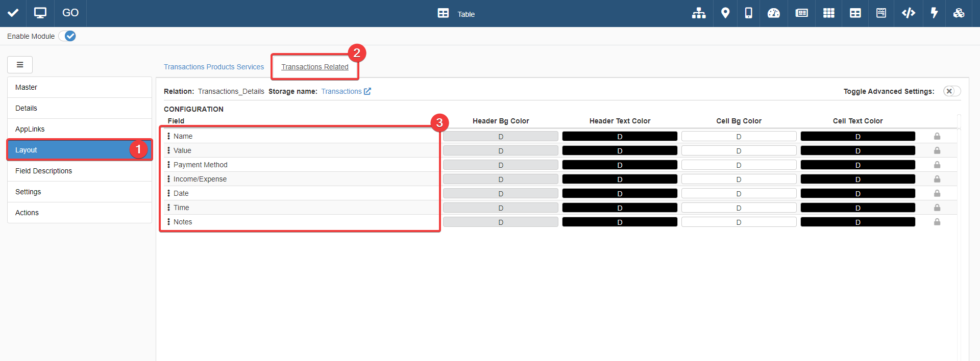Viewport: 980px width, 361px height.
Task: Pick Header Text Color swatch for Value row
Action: (620, 151)
